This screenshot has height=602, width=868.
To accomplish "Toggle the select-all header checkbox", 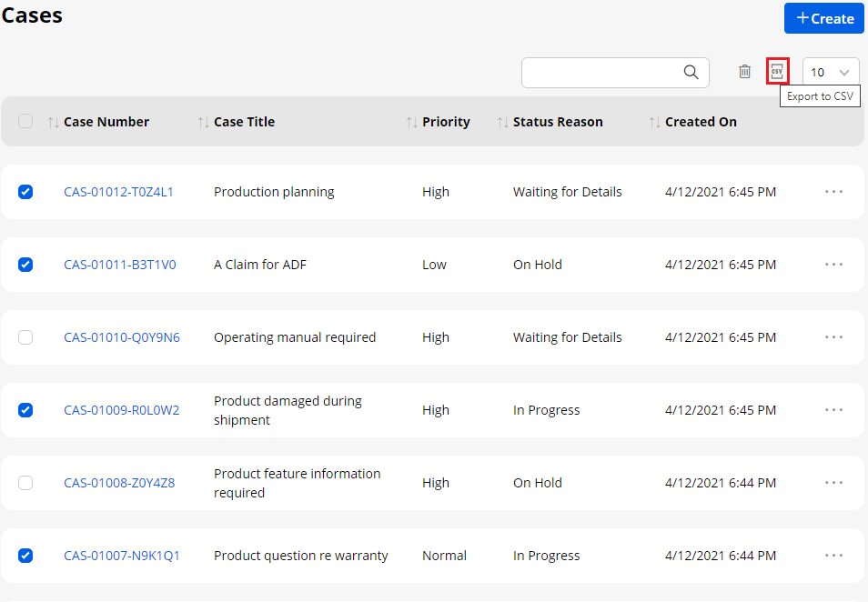I will (x=25, y=121).
